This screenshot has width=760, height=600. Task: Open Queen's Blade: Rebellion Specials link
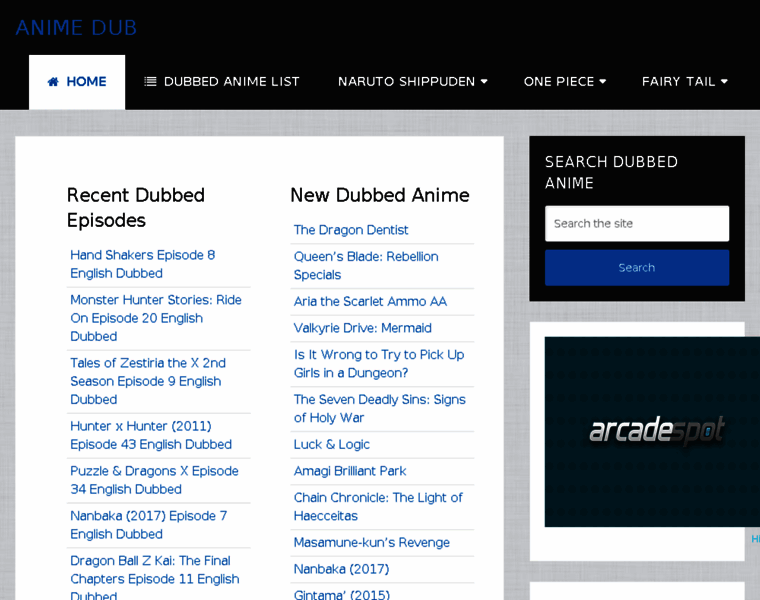point(366,266)
